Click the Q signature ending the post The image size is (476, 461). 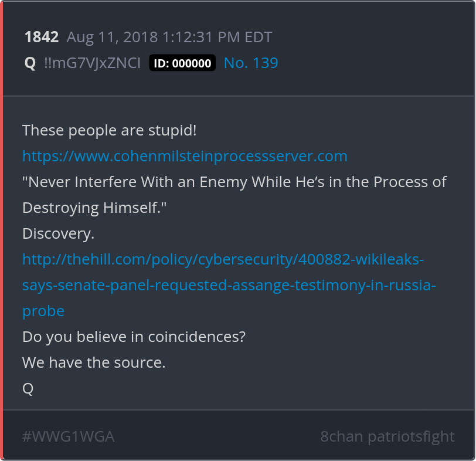28,388
